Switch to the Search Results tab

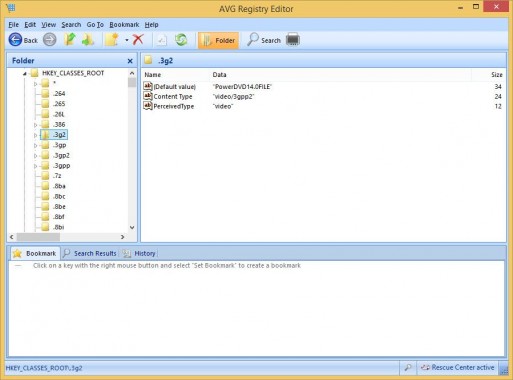pos(90,253)
